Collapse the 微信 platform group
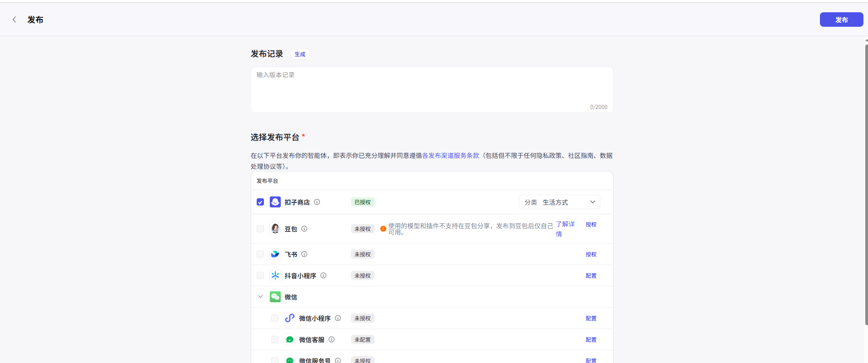The height and width of the screenshot is (363, 868). click(260, 297)
